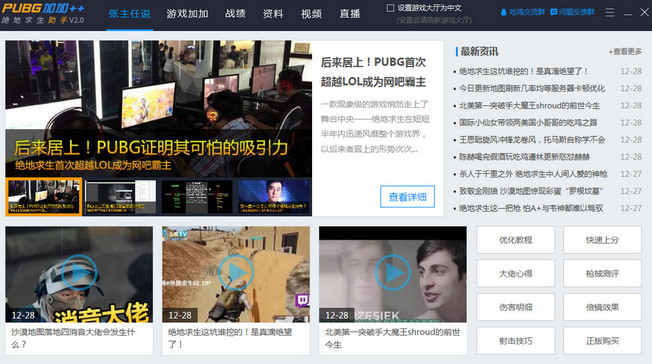Open news 绝地求生这一把枪 伯A+与韦神都难以驾驭
The width and height of the screenshot is (652, 364).
coord(531,208)
